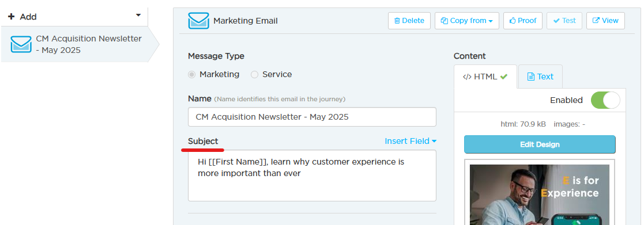Image resolution: width=644 pixels, height=225 pixels.
Task: Click the plus icon next to Add
Action: (12, 17)
